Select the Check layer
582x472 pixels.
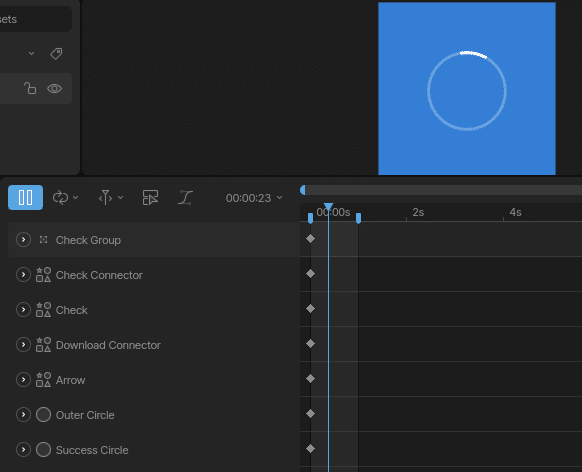pos(72,310)
